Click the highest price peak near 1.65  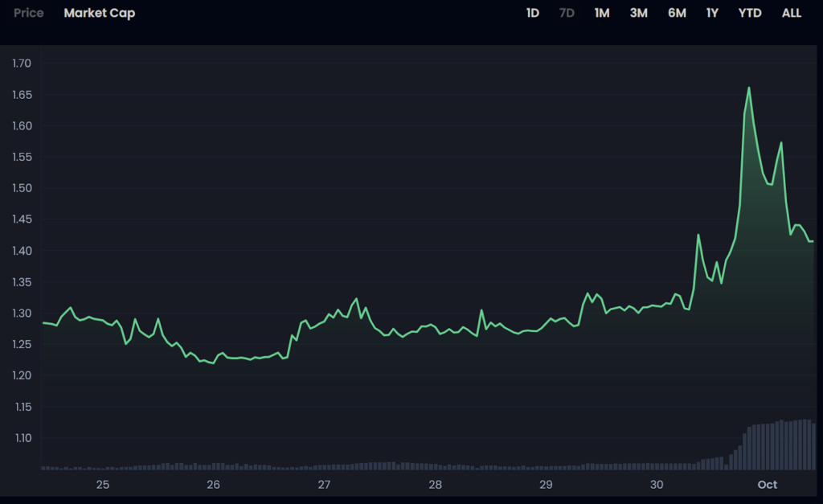click(749, 88)
